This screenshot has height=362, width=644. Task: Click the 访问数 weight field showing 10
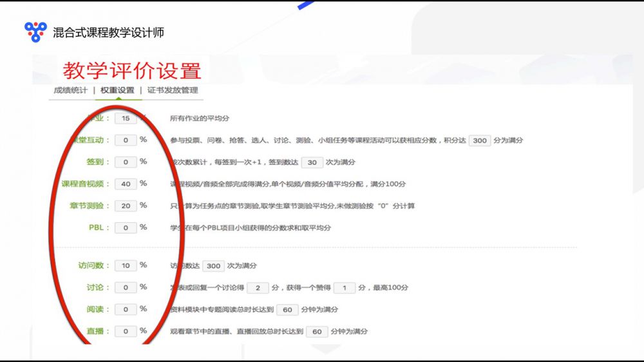pos(126,265)
